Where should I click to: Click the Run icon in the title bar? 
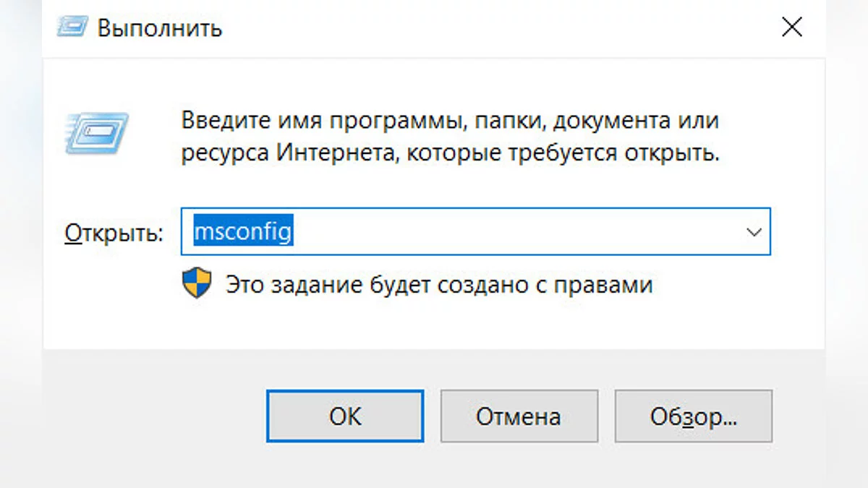[72, 28]
